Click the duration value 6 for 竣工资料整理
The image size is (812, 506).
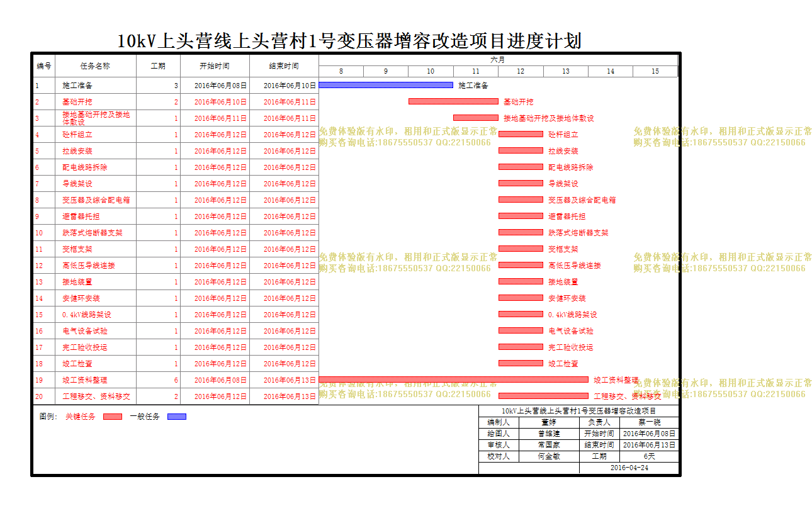coord(176,380)
